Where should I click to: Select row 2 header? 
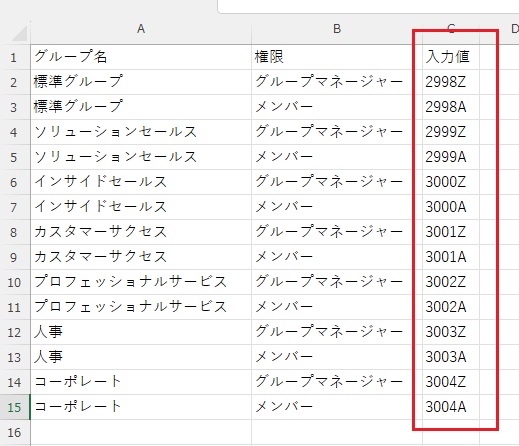pos(14,82)
